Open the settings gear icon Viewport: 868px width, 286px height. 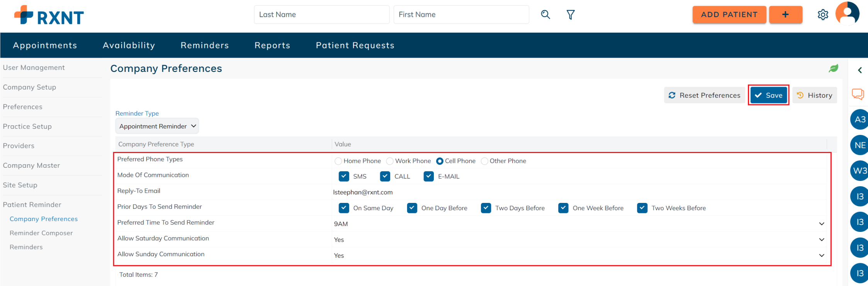tap(823, 15)
